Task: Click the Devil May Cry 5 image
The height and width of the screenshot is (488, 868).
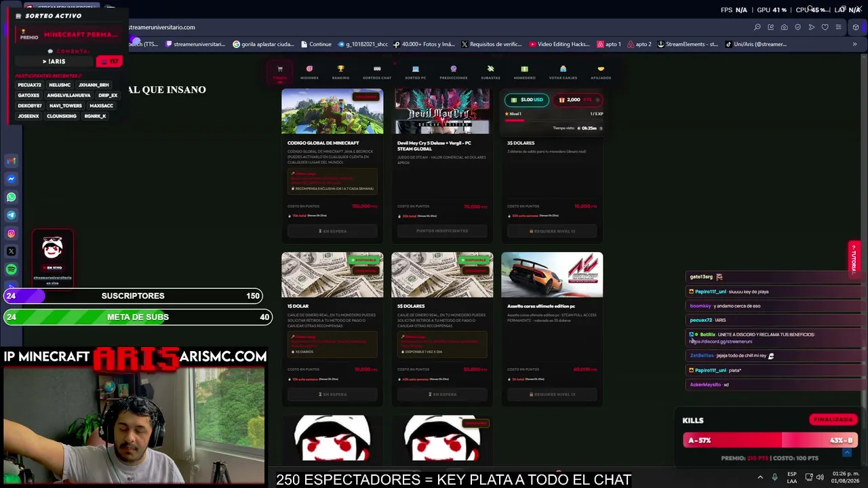Action: pos(442,111)
